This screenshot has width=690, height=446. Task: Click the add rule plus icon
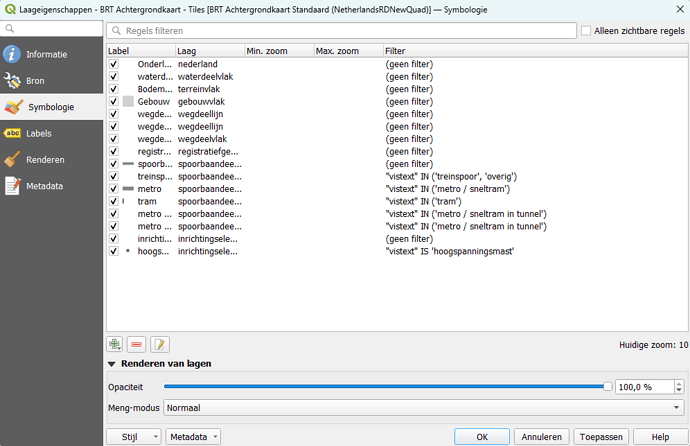click(x=115, y=344)
